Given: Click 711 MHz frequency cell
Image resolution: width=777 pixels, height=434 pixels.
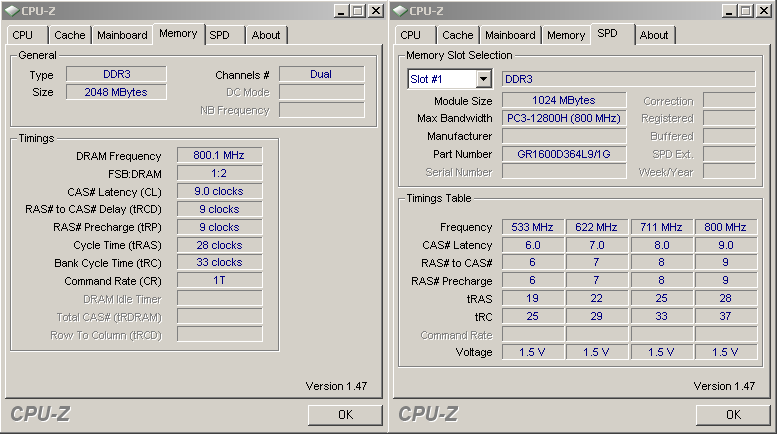Looking at the screenshot, I should pos(662,227).
